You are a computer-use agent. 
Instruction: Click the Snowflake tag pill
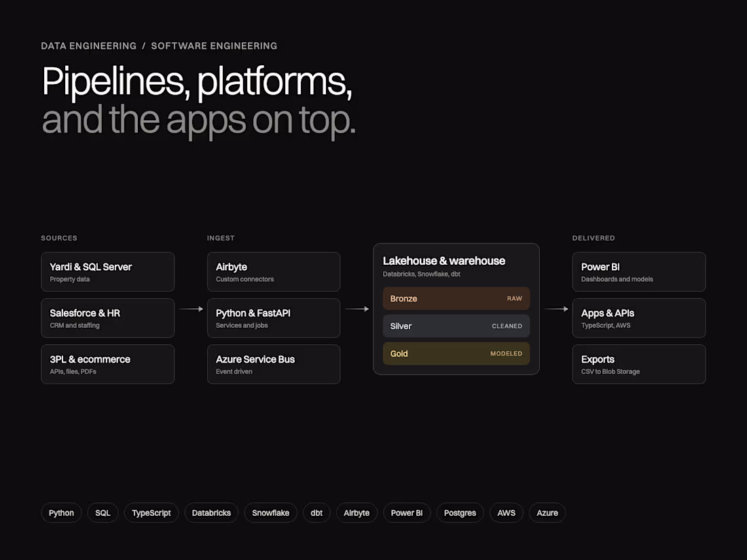[270, 513]
